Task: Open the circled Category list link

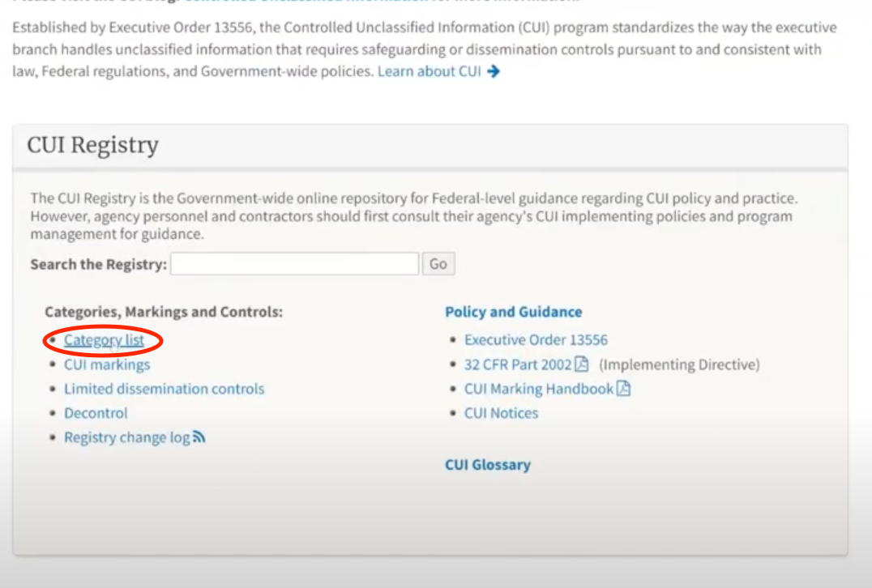Action: click(x=105, y=339)
